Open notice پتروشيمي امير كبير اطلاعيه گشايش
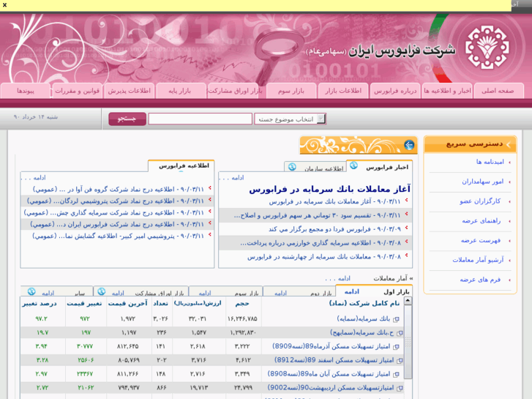Screen dimensions: 532x399 pyautogui.click(x=118, y=236)
